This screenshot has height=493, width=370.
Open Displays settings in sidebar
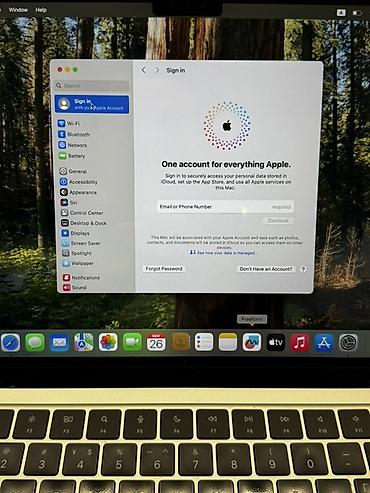(76, 233)
